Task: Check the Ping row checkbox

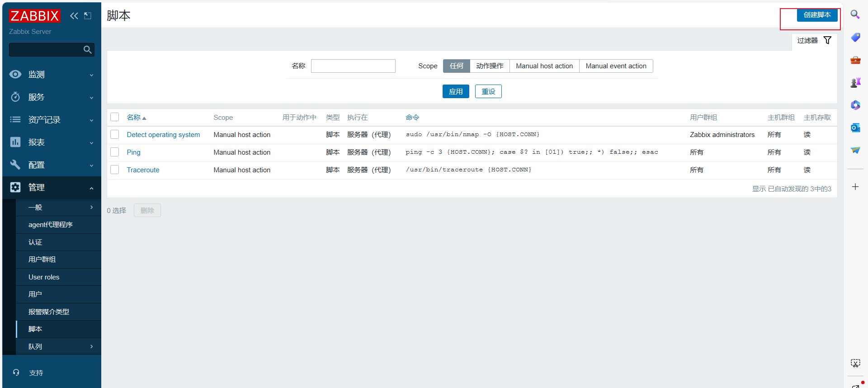Action: coord(115,152)
